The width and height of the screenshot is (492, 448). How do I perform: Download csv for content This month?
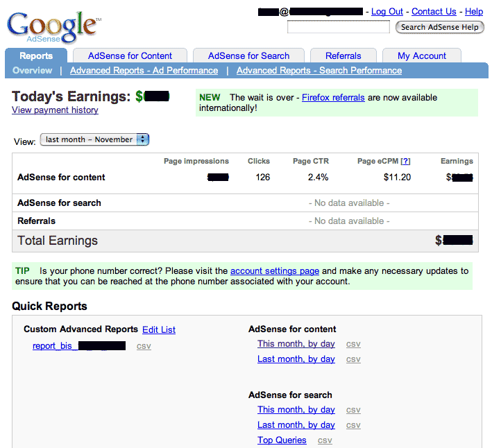click(353, 344)
